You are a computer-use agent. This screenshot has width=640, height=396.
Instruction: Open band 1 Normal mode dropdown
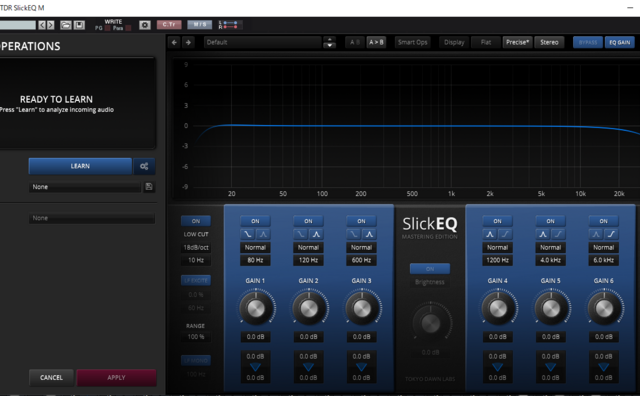pyautogui.click(x=255, y=247)
